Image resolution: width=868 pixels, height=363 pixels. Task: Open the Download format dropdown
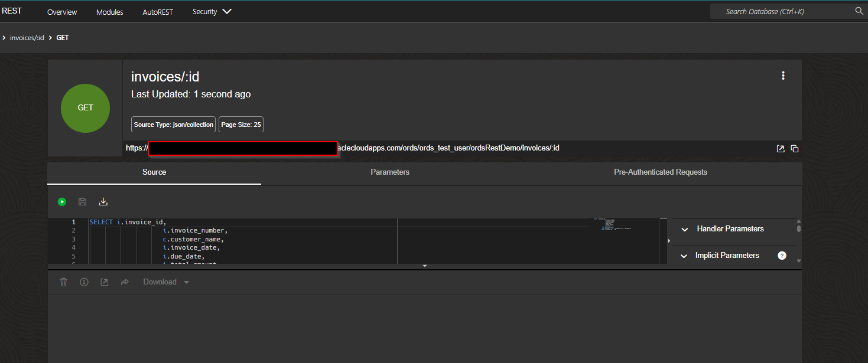click(185, 282)
